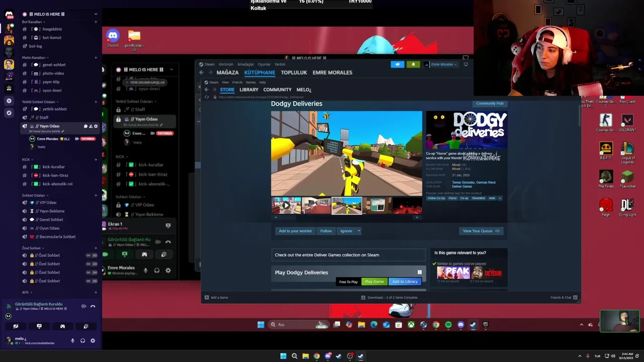
Task: Start an activity with the gamepad button
Action: pos(62,326)
